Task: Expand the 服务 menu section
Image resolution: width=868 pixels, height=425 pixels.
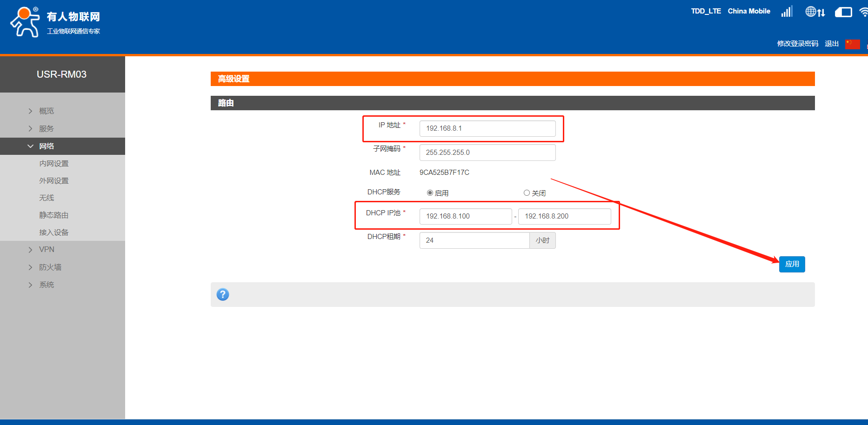Action: point(46,129)
